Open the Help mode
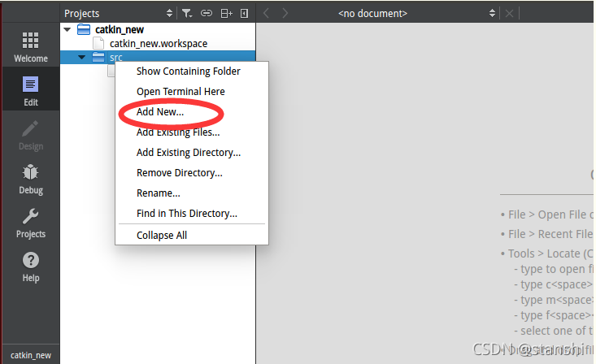Image resolution: width=596 pixels, height=364 pixels. point(31,267)
